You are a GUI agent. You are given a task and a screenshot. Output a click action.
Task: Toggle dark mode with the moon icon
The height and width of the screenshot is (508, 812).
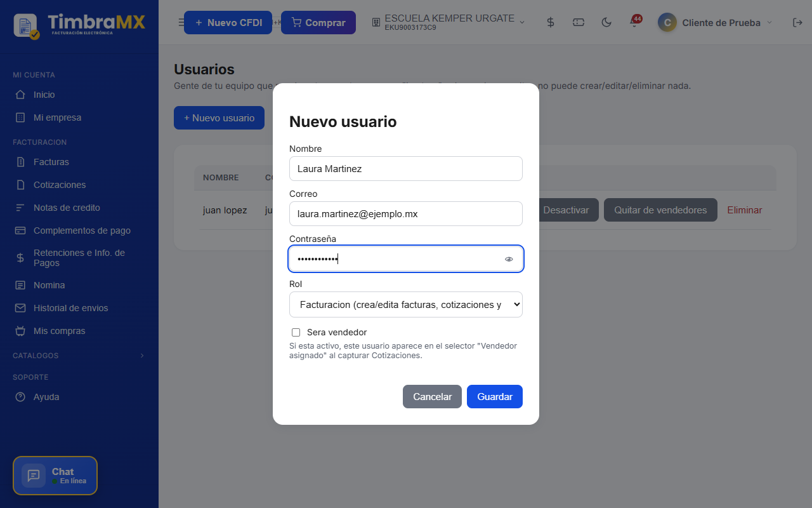coord(606,22)
